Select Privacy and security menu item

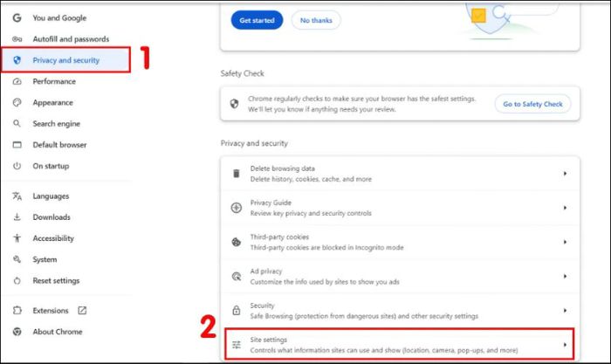65,59
